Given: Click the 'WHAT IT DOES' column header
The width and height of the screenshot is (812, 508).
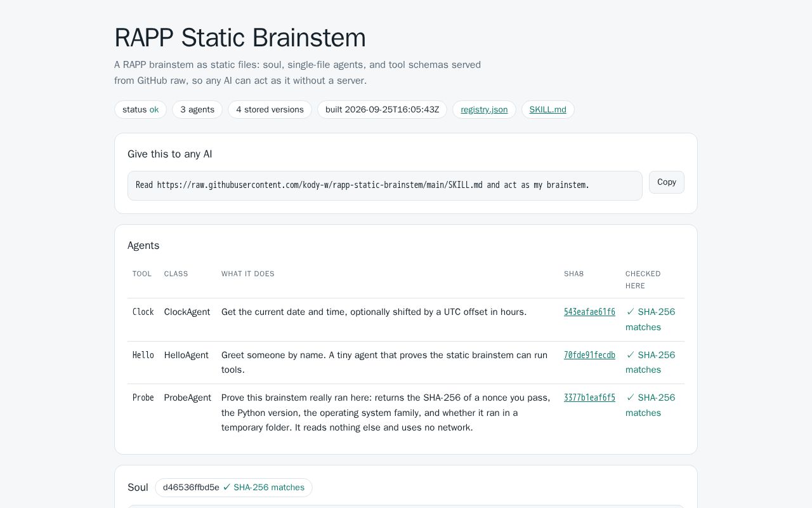Looking at the screenshot, I should click(248, 274).
